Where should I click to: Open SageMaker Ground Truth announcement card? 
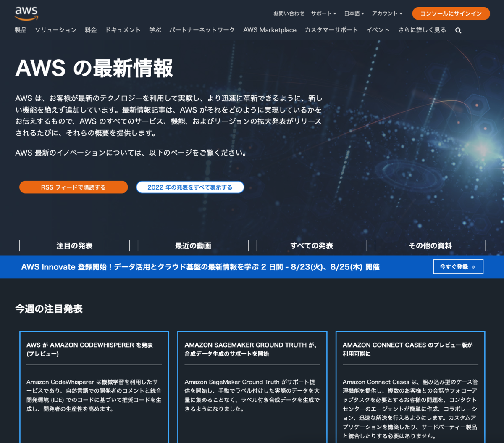click(252, 387)
